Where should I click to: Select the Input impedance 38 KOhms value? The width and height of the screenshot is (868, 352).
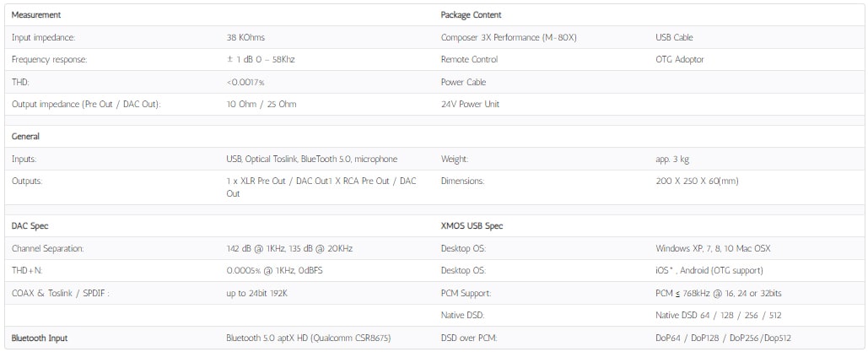(245, 38)
